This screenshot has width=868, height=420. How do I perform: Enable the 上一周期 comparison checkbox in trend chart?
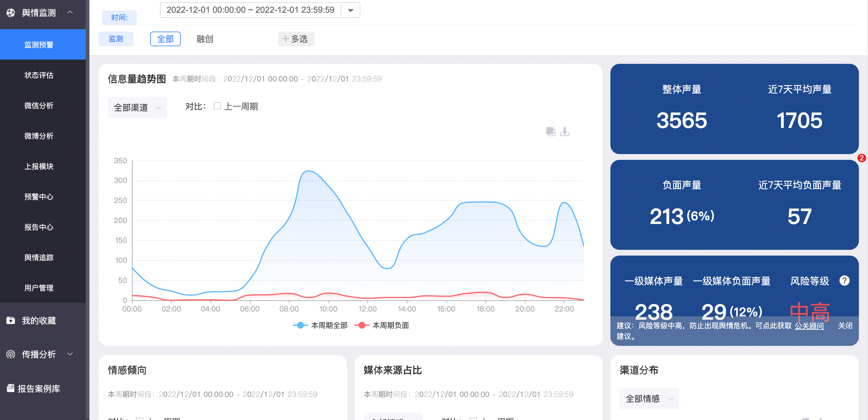coord(217,106)
